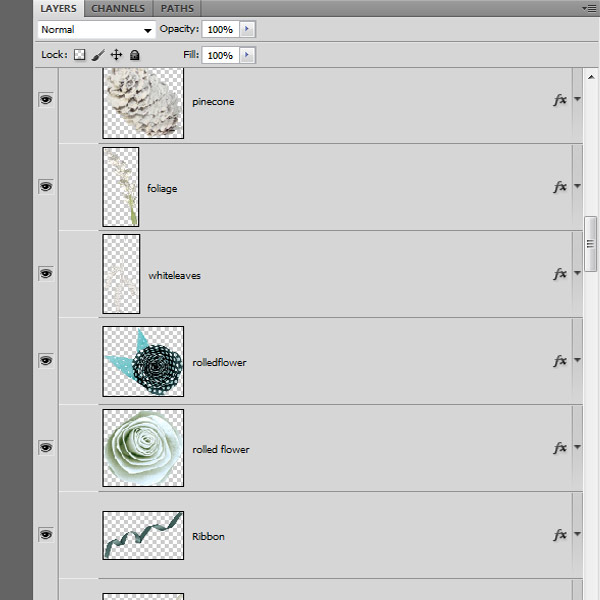Expand rolled flower layer effects arrow
Screen dimensions: 600x600
click(577, 447)
